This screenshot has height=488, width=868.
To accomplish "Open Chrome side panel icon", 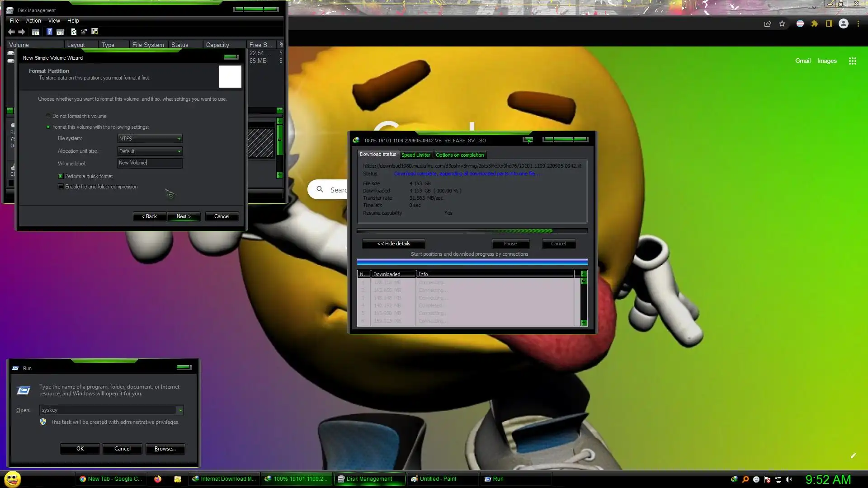I will 829,24.
